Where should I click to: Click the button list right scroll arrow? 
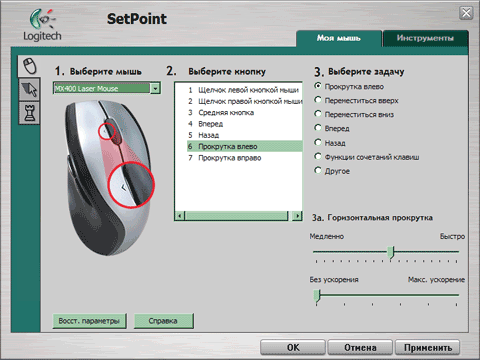(297, 216)
